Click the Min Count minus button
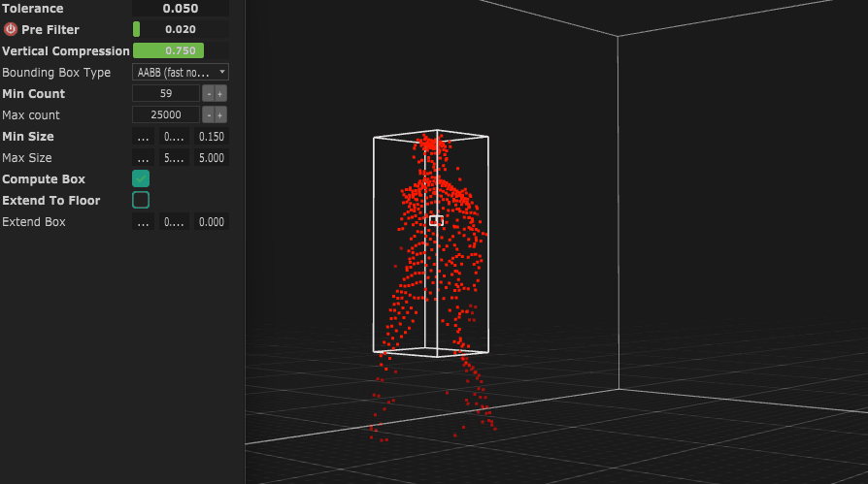 click(208, 94)
